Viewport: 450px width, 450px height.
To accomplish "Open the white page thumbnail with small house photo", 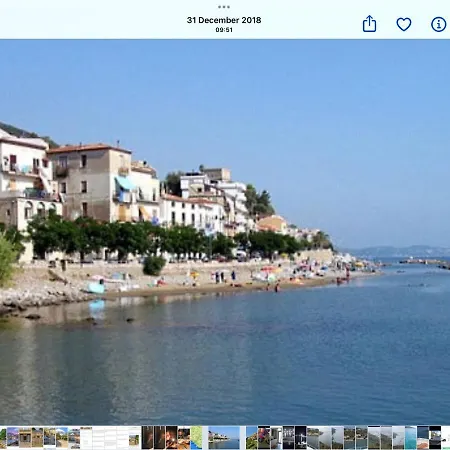I will [x=134, y=437].
